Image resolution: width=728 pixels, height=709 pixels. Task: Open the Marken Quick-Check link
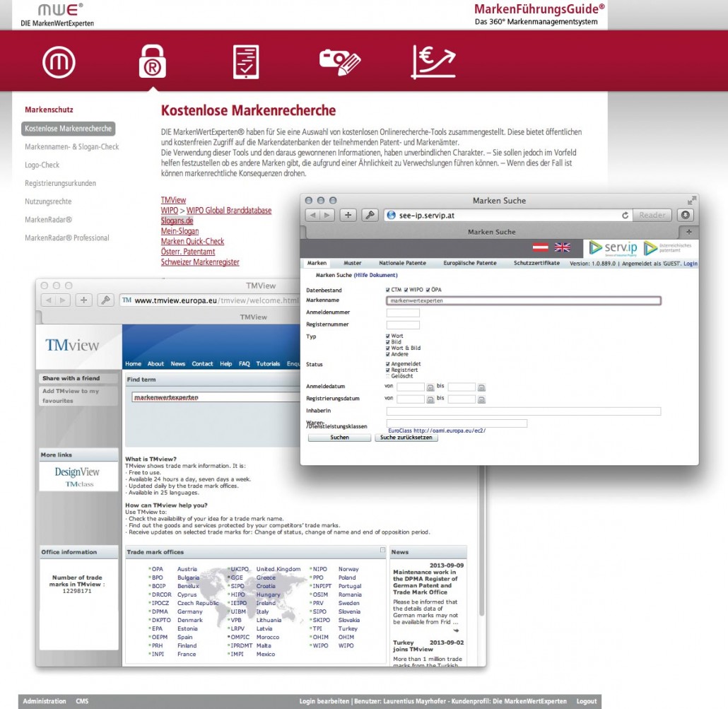[192, 242]
